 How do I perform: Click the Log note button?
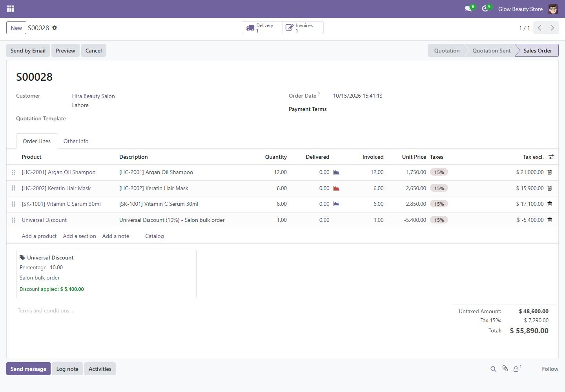point(67,369)
